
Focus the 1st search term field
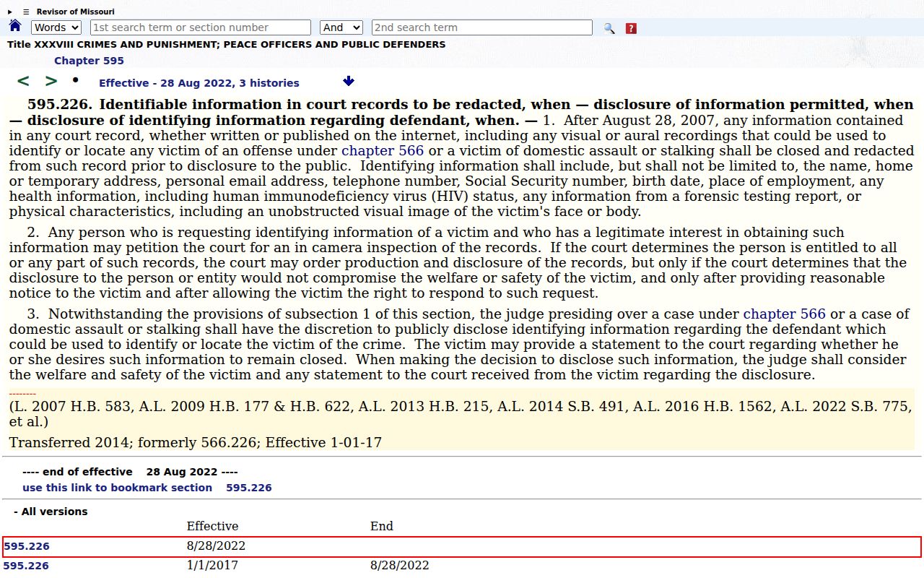(201, 27)
